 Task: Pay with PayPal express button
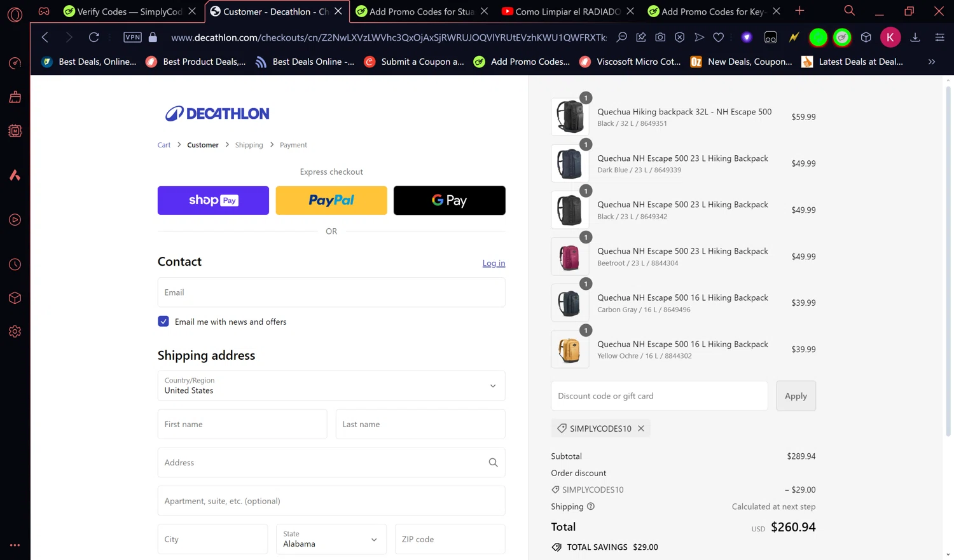tap(331, 200)
